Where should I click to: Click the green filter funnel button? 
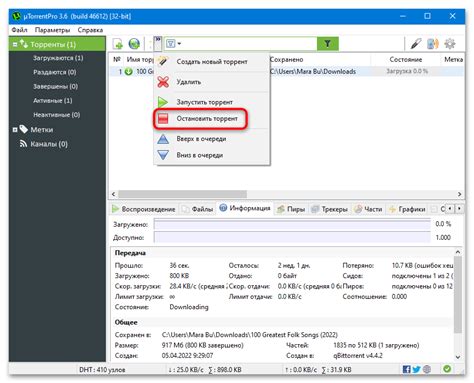[327, 44]
